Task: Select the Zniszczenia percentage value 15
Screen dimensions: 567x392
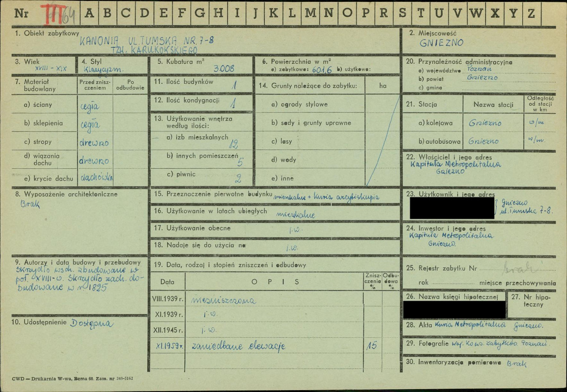Action: [x=372, y=346]
